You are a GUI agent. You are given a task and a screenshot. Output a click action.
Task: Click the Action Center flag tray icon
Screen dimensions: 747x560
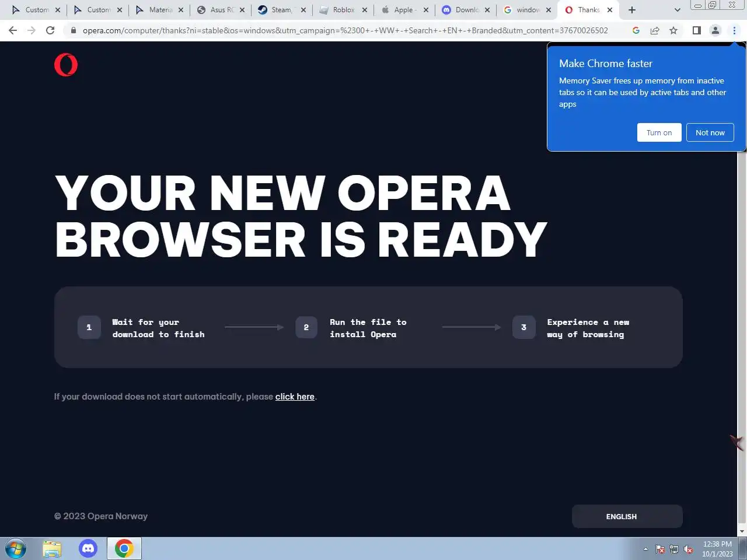[660, 549]
